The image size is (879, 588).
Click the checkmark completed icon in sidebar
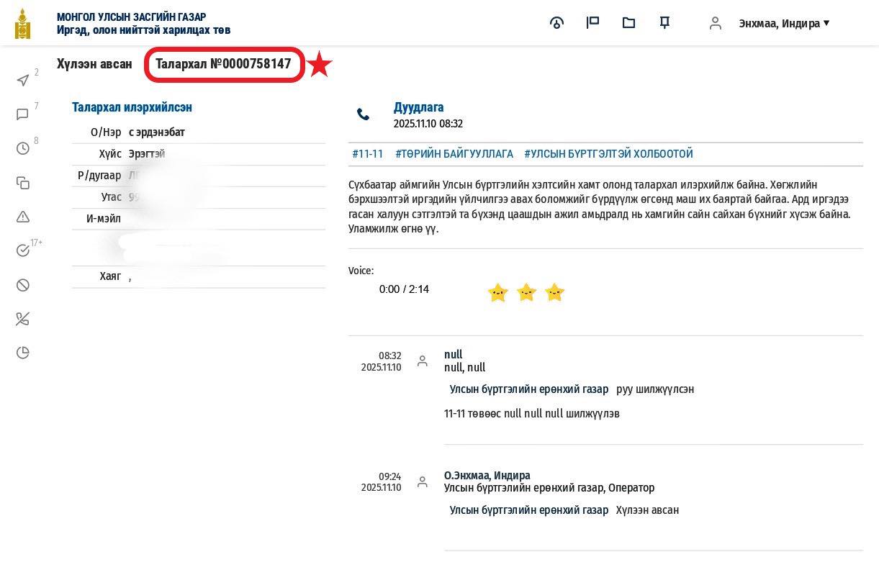(23, 250)
